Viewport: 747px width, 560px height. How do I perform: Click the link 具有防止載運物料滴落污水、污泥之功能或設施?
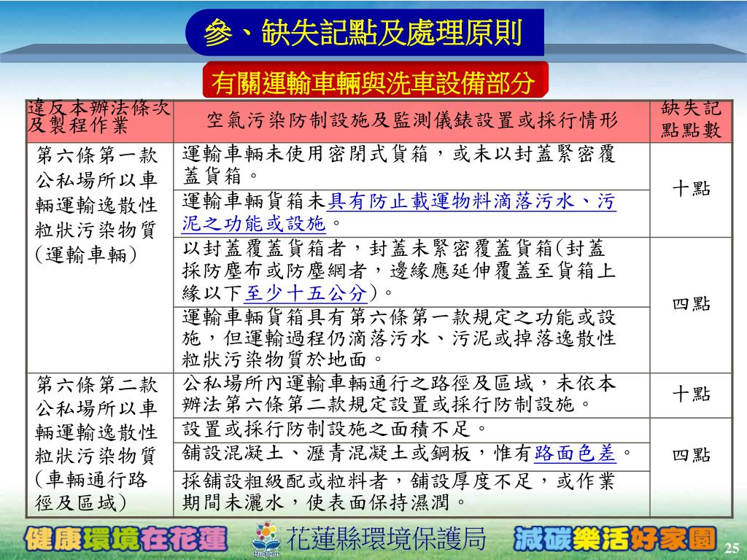[399, 212]
